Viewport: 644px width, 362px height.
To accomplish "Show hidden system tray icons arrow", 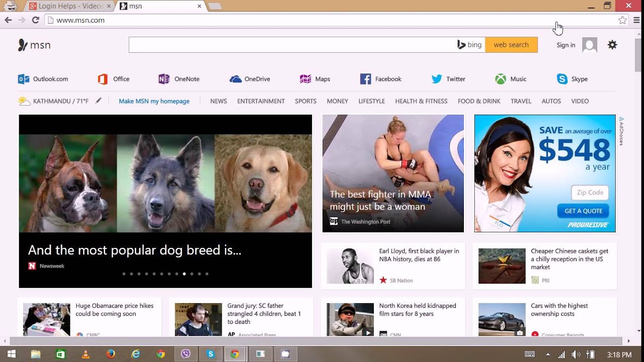I will click(x=548, y=354).
